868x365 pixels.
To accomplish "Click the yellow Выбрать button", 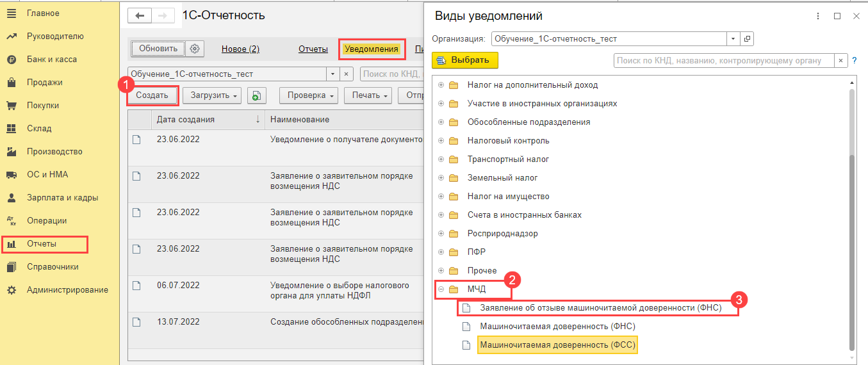I will point(465,60).
